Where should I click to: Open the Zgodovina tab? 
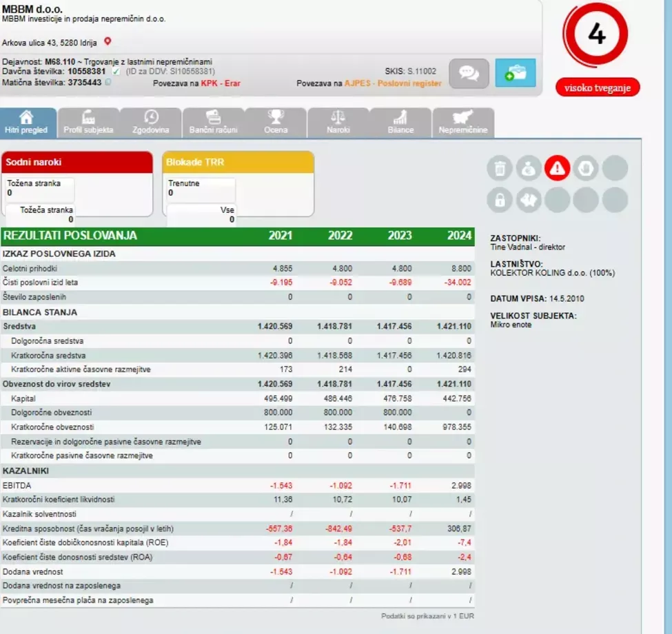[x=151, y=123]
